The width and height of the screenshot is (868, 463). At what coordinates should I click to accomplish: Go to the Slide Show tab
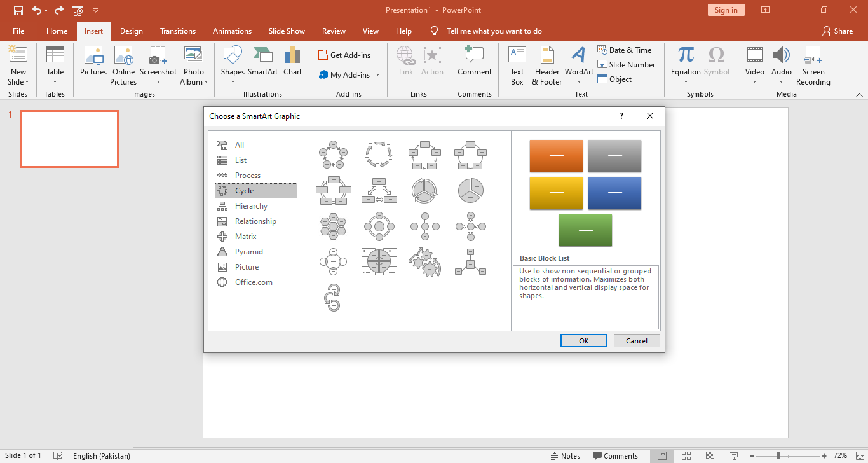click(x=287, y=31)
